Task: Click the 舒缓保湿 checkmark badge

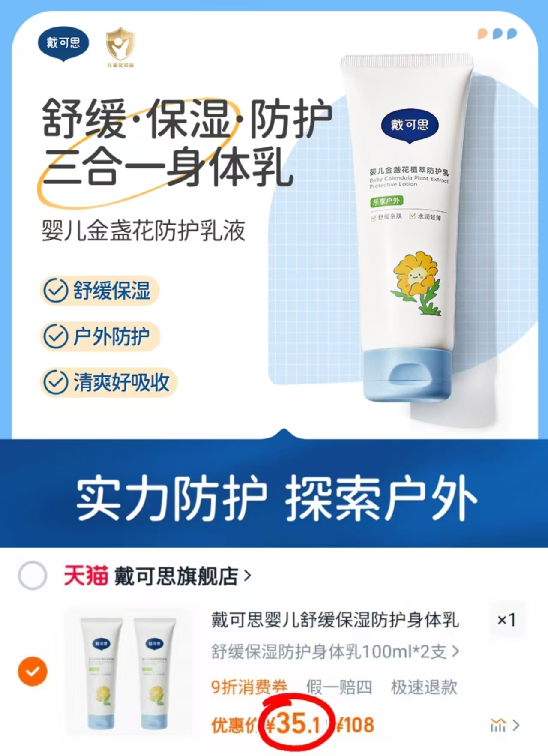Action: click(99, 291)
